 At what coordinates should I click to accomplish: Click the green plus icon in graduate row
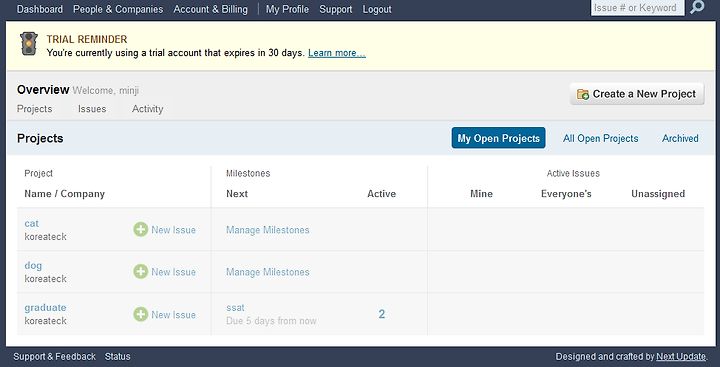(x=141, y=315)
